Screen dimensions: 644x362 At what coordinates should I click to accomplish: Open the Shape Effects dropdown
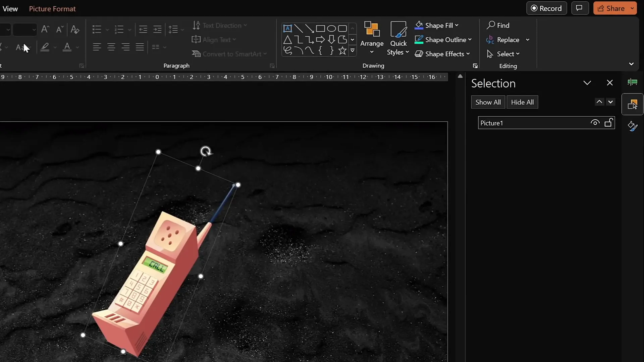pyautogui.click(x=442, y=54)
